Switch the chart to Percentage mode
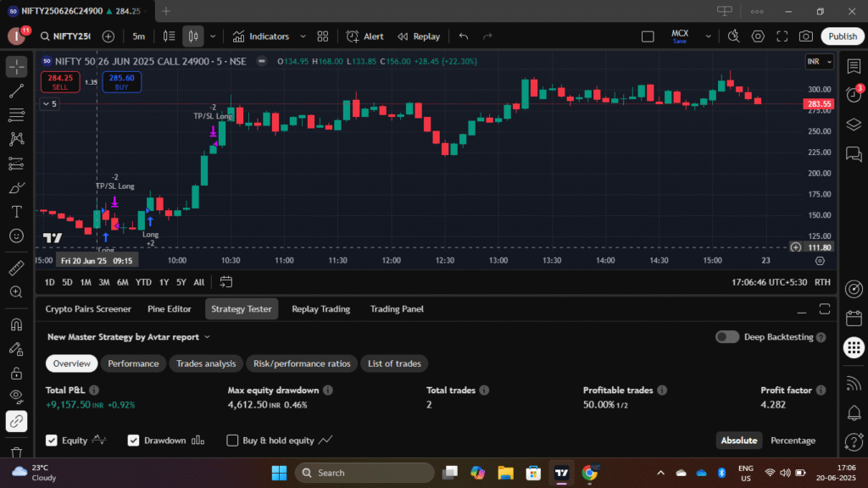 click(x=793, y=441)
